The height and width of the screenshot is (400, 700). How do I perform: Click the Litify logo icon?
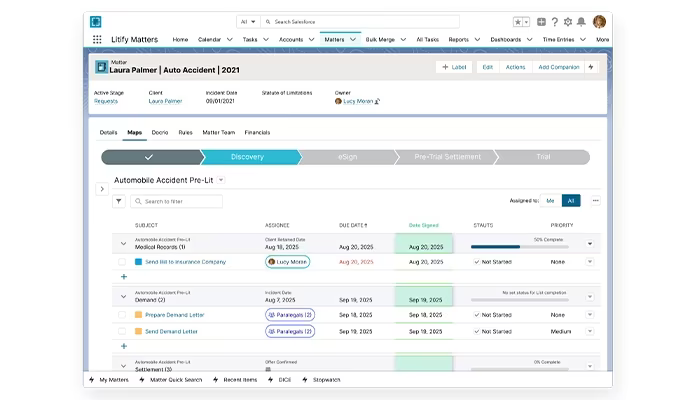point(96,21)
